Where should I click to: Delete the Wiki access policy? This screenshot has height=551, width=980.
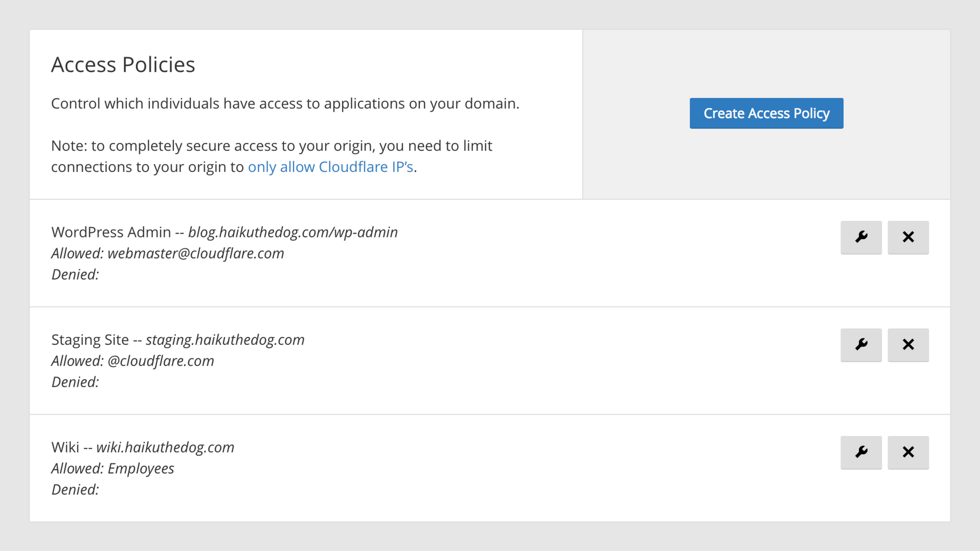pyautogui.click(x=908, y=453)
